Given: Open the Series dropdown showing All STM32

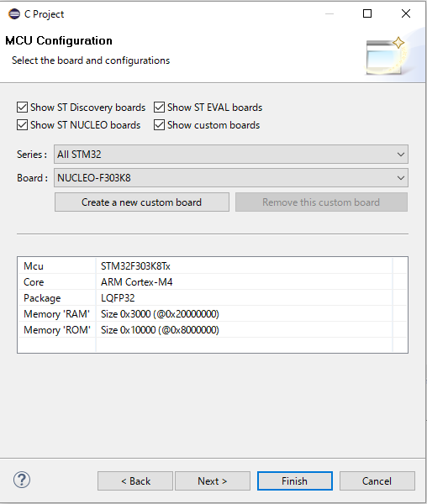Looking at the screenshot, I should coord(231,155).
